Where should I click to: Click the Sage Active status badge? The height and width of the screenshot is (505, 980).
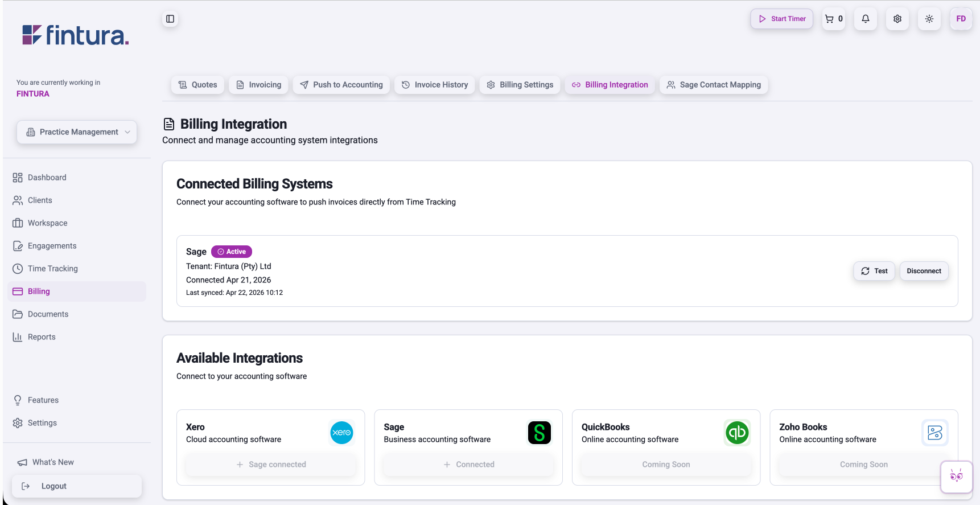pos(232,252)
